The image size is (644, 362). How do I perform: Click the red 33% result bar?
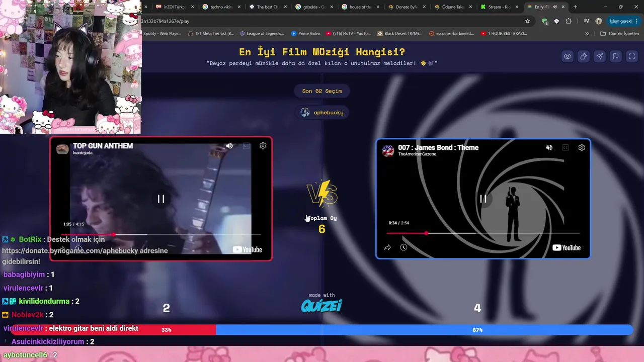point(114,330)
